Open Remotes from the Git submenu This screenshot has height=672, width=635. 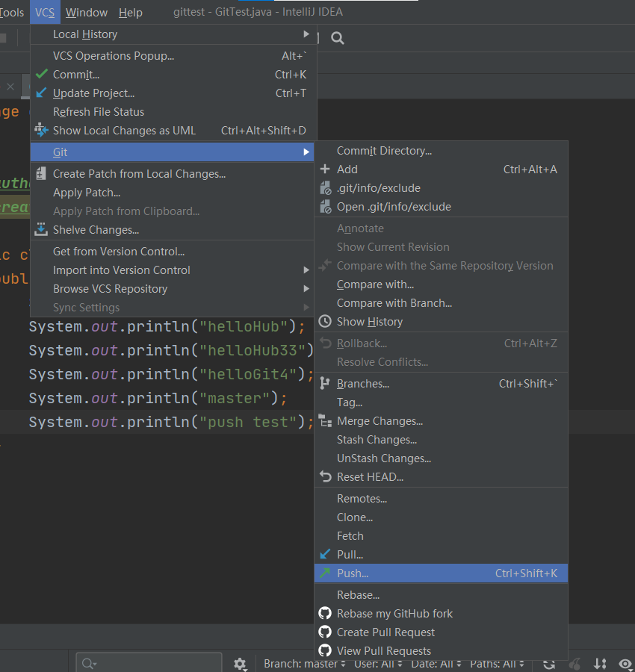coord(442,499)
